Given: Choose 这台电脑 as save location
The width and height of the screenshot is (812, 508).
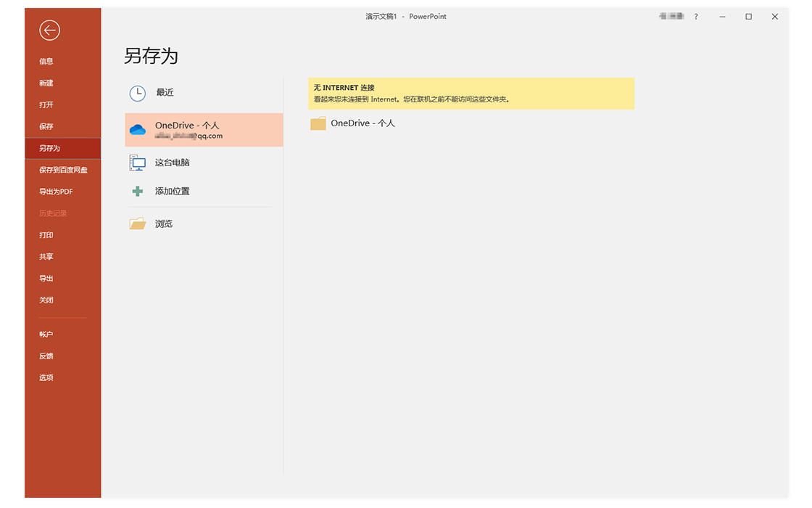Looking at the screenshot, I should point(204,163).
